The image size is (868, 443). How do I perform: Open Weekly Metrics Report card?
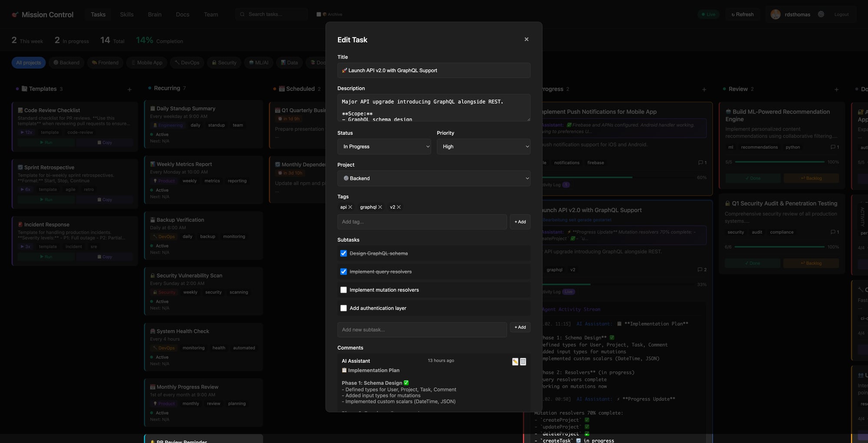[204, 180]
